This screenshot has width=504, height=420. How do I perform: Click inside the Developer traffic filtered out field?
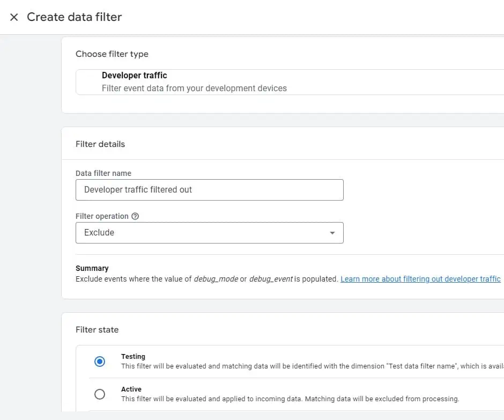pos(210,190)
